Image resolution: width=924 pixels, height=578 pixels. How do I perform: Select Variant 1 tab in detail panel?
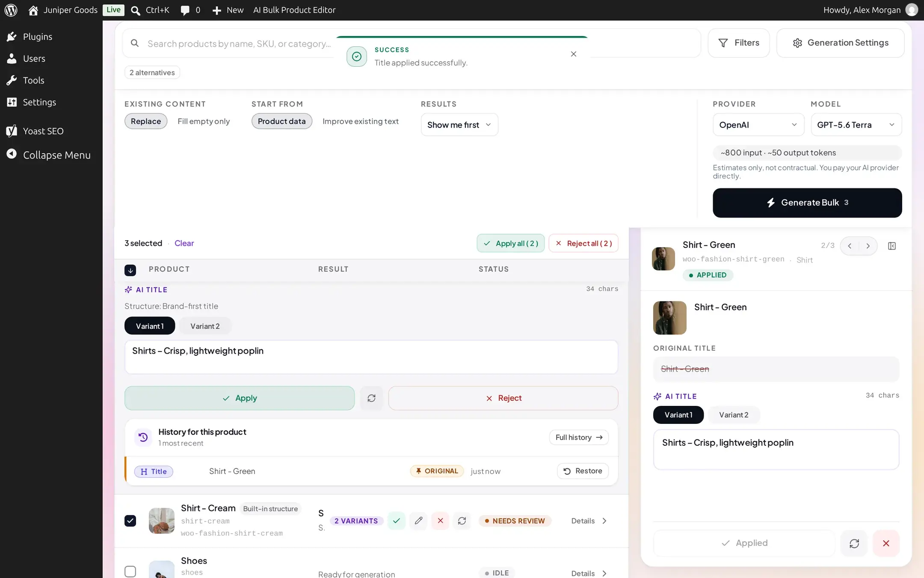tap(678, 415)
